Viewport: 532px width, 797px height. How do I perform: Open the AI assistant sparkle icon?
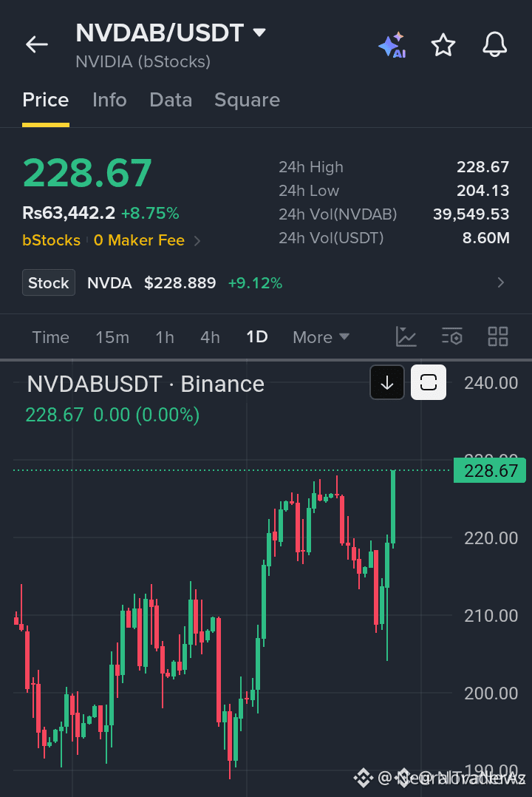point(392,44)
